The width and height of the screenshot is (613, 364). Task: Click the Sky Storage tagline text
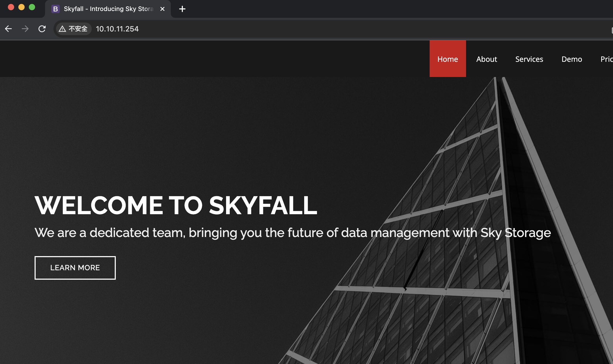[293, 233]
